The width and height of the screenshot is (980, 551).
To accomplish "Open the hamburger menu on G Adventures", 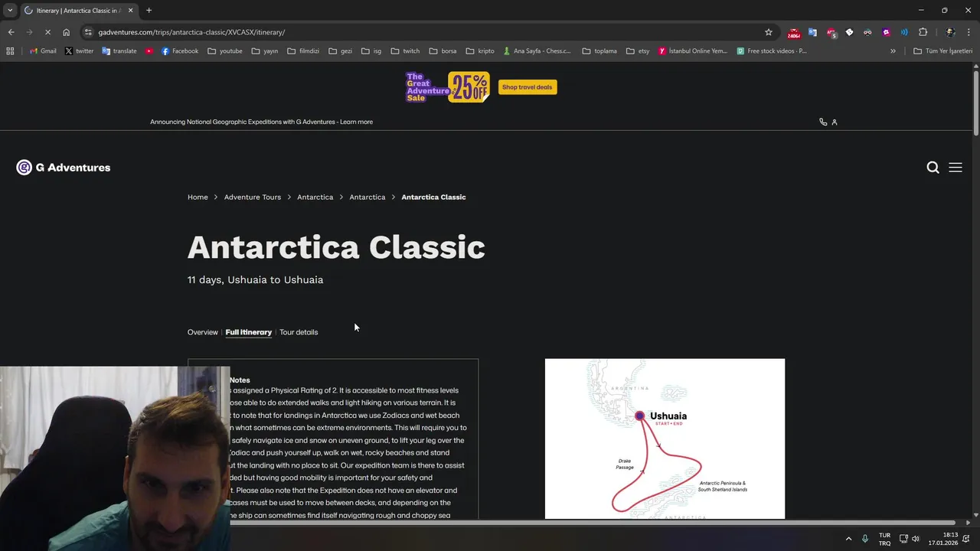I will pyautogui.click(x=955, y=168).
